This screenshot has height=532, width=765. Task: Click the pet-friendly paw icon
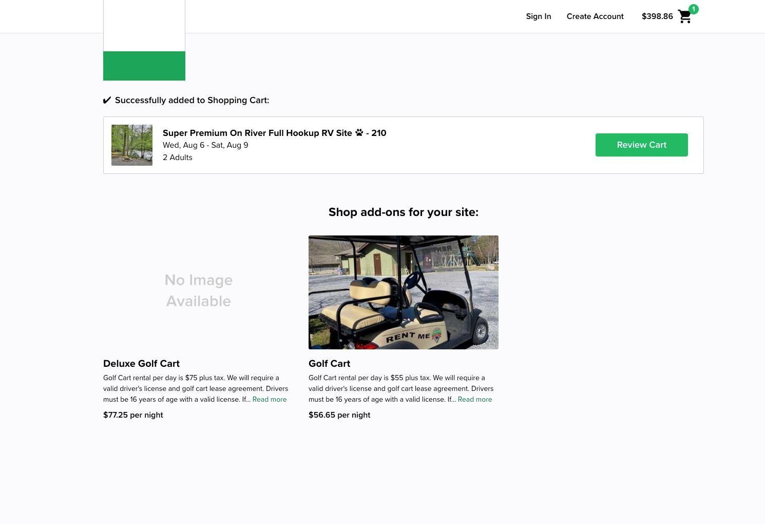coord(359,132)
